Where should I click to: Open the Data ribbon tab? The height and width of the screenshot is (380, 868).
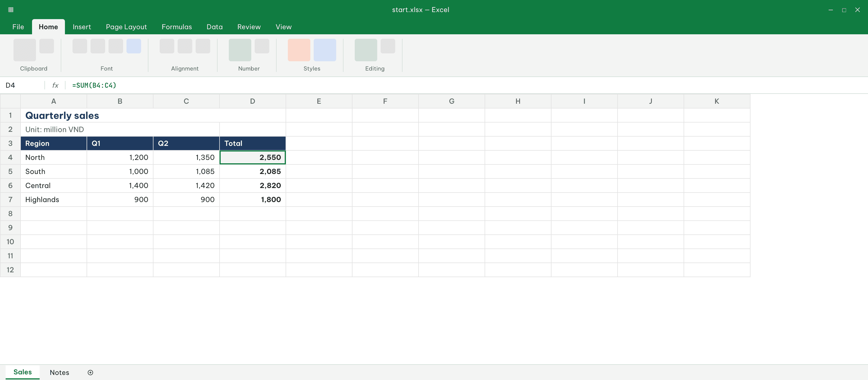[x=215, y=27]
